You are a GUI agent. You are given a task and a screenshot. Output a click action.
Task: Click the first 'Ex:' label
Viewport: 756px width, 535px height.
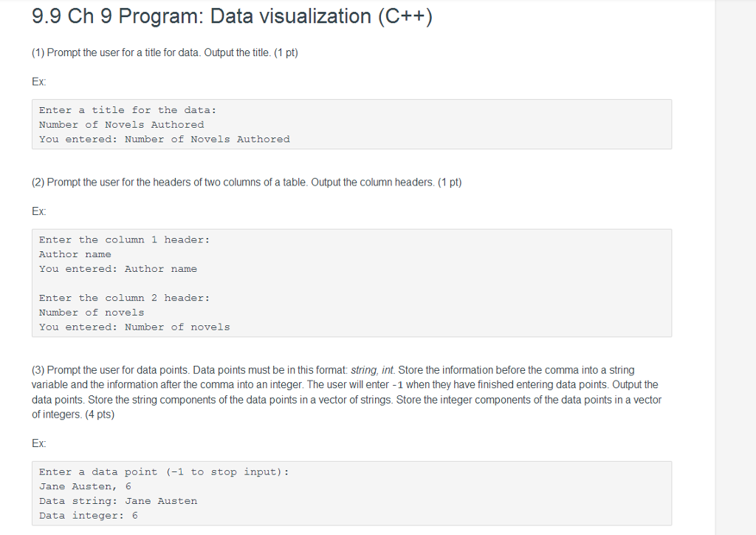(x=39, y=81)
